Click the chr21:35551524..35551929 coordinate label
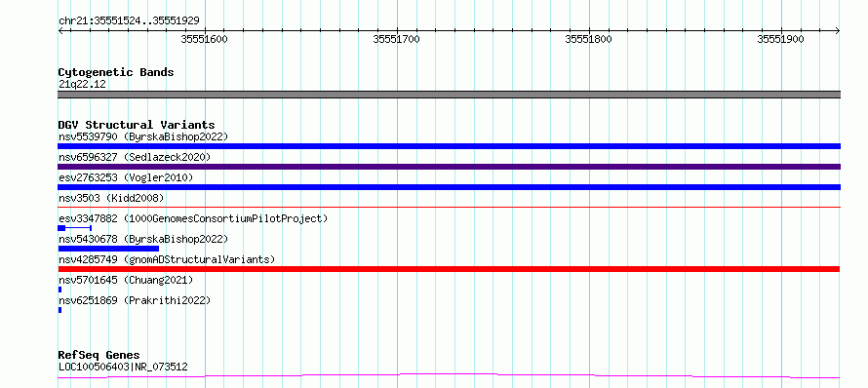868x388 pixels. (129, 21)
